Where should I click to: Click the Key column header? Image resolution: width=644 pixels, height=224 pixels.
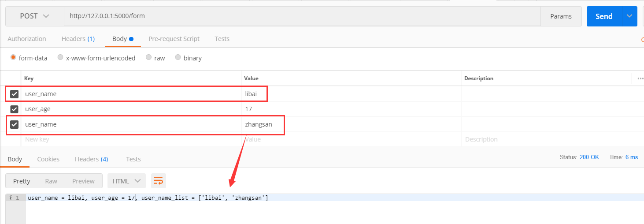29,78
